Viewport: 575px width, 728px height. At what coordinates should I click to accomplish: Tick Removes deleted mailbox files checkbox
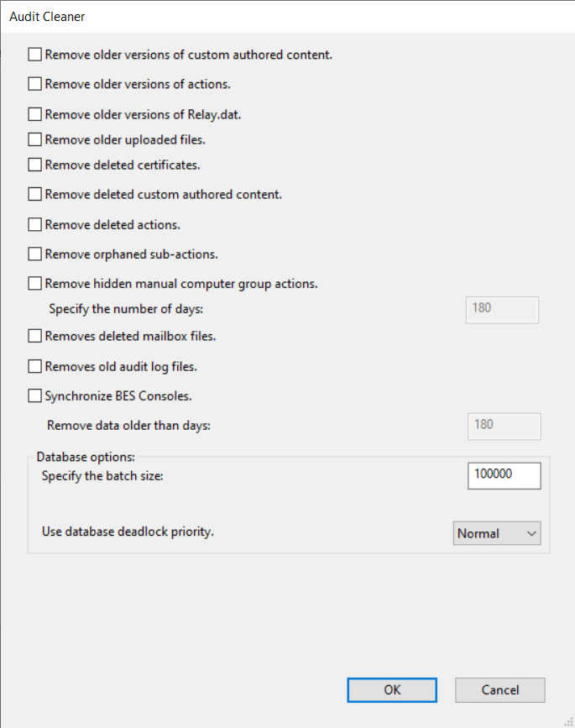pyautogui.click(x=34, y=336)
